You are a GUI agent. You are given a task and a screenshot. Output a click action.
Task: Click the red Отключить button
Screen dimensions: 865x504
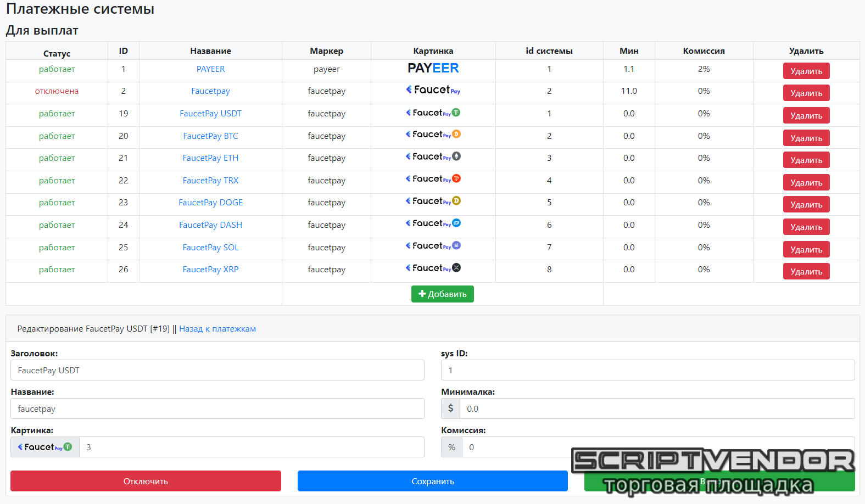coord(146,481)
